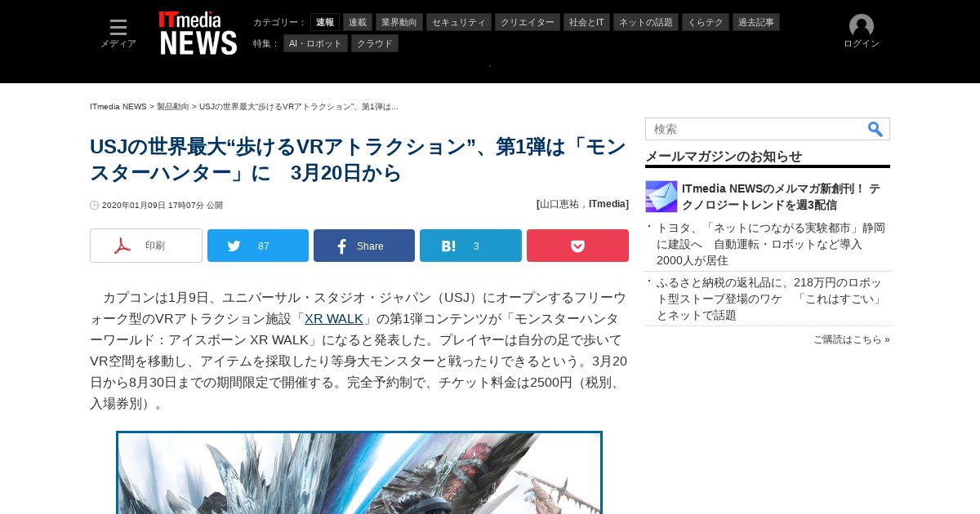Select the セキュリティ category
Screen dimensions: 980x514
click(459, 22)
